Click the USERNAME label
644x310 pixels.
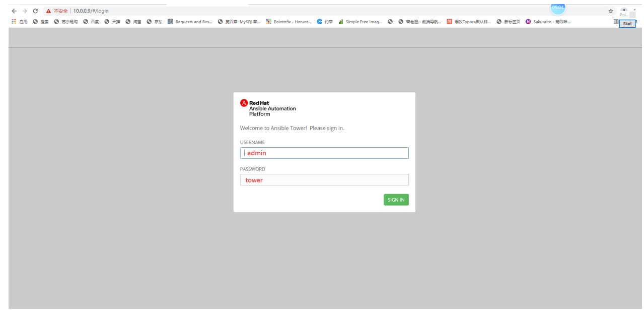pyautogui.click(x=252, y=143)
